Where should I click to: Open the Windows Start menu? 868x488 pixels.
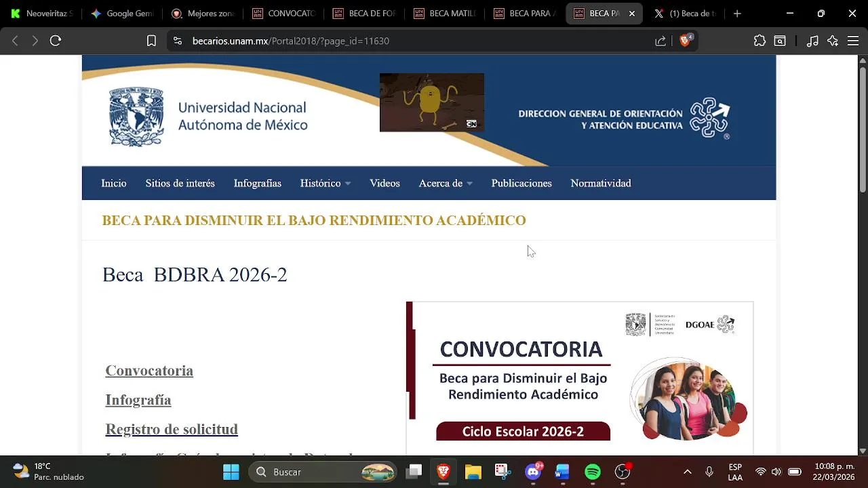point(231,472)
